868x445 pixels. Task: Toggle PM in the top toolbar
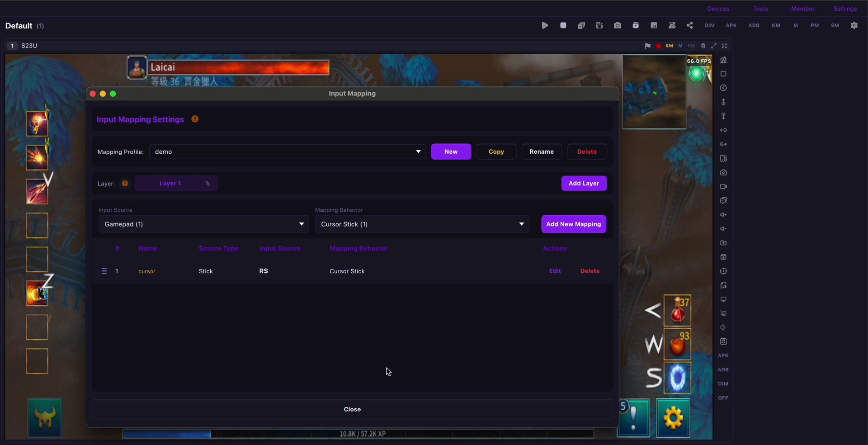point(815,26)
